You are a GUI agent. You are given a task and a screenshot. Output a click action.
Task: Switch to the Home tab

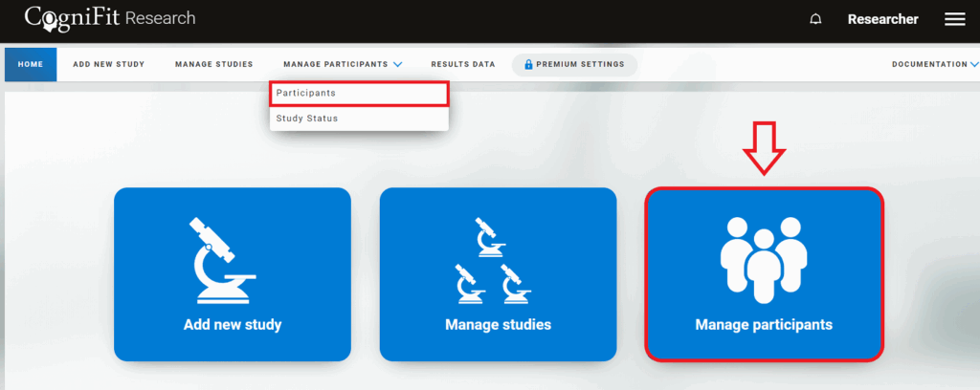click(x=31, y=65)
